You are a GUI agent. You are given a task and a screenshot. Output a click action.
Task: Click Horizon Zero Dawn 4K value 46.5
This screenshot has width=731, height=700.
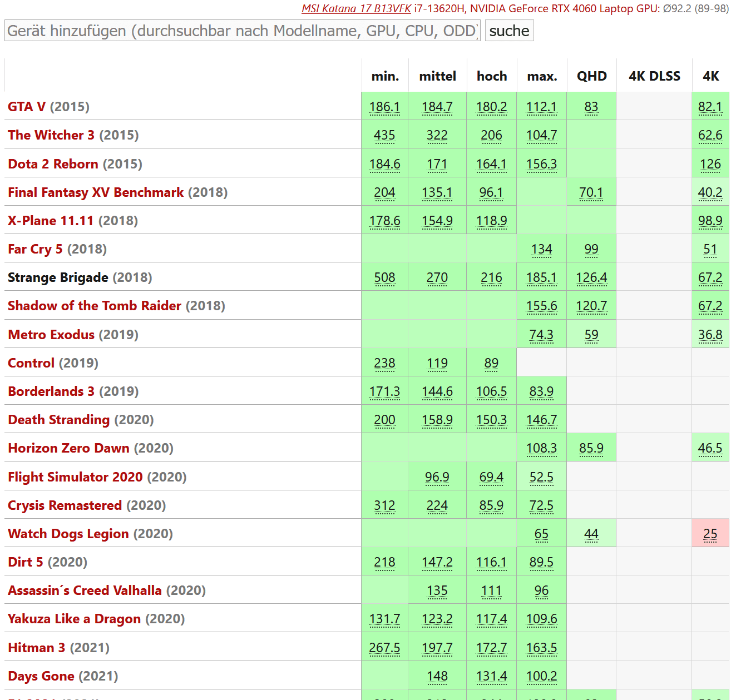click(x=710, y=448)
